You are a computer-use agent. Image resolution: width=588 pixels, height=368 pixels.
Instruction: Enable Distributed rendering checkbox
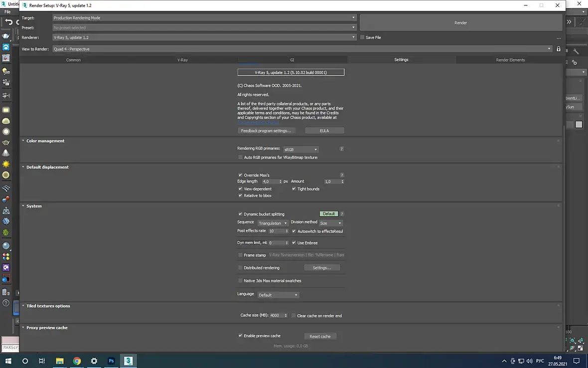[240, 268]
